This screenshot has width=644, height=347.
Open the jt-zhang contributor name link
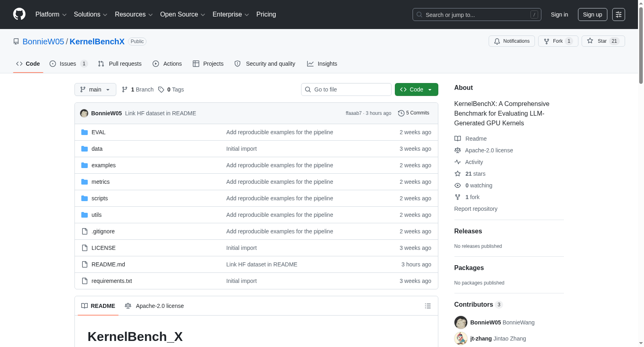481,339
